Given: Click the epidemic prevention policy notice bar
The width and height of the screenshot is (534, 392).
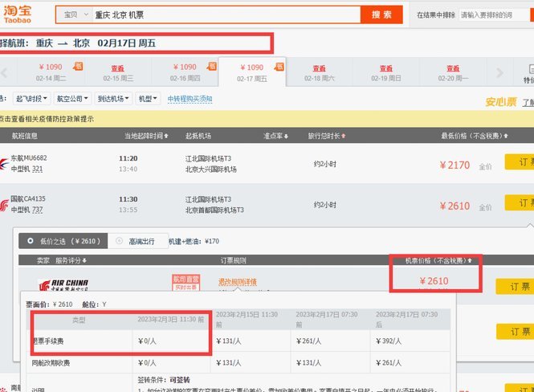Looking at the screenshot, I should pos(267,119).
